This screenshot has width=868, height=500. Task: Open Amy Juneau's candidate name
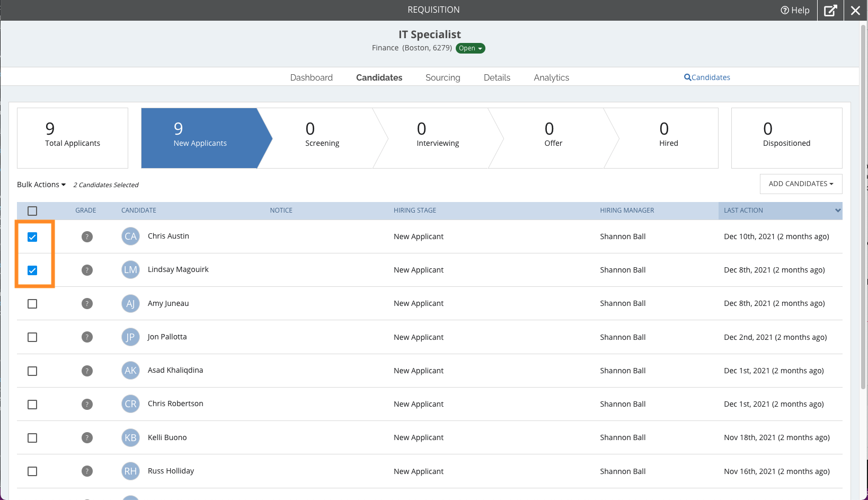coord(168,303)
